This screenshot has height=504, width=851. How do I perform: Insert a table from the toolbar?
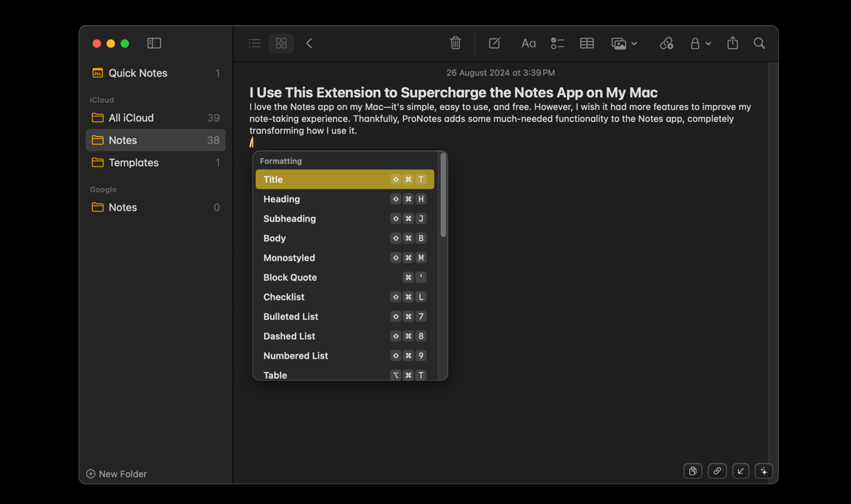click(586, 43)
